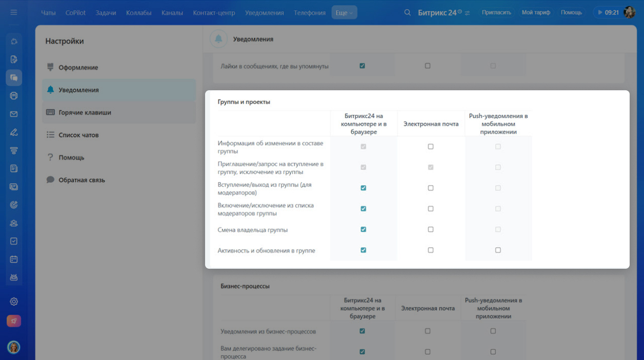Click the settings gear icon in left sidebar
This screenshot has height=360, width=644.
(x=14, y=302)
